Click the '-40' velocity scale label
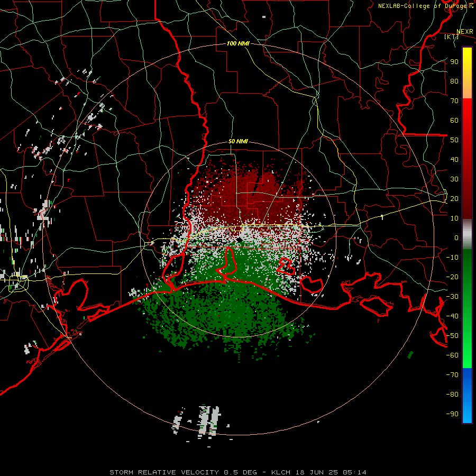 [x=452, y=316]
